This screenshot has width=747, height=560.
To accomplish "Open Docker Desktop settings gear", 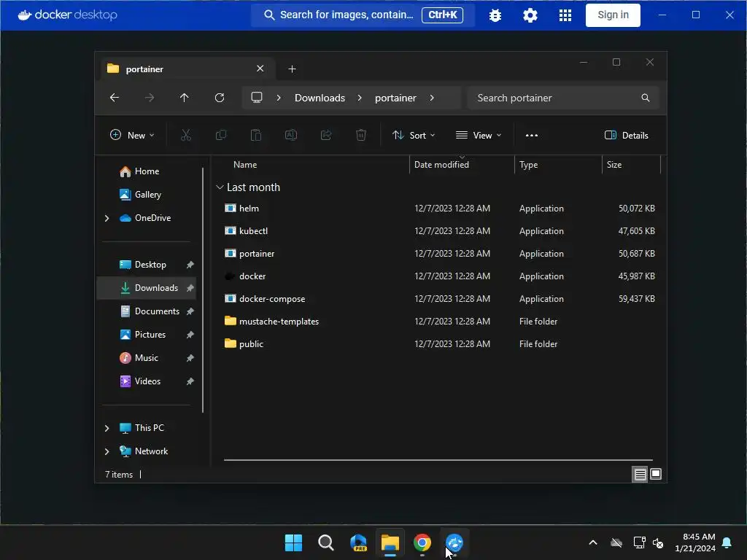I will pos(530,15).
